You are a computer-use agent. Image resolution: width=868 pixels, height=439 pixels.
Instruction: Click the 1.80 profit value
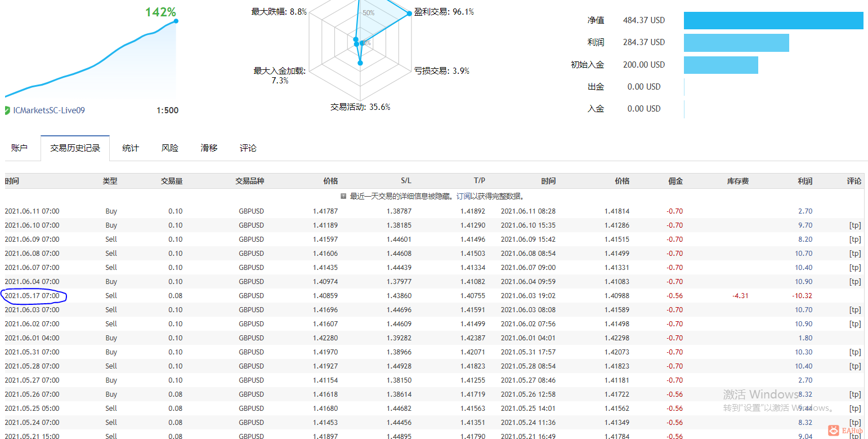(x=806, y=338)
